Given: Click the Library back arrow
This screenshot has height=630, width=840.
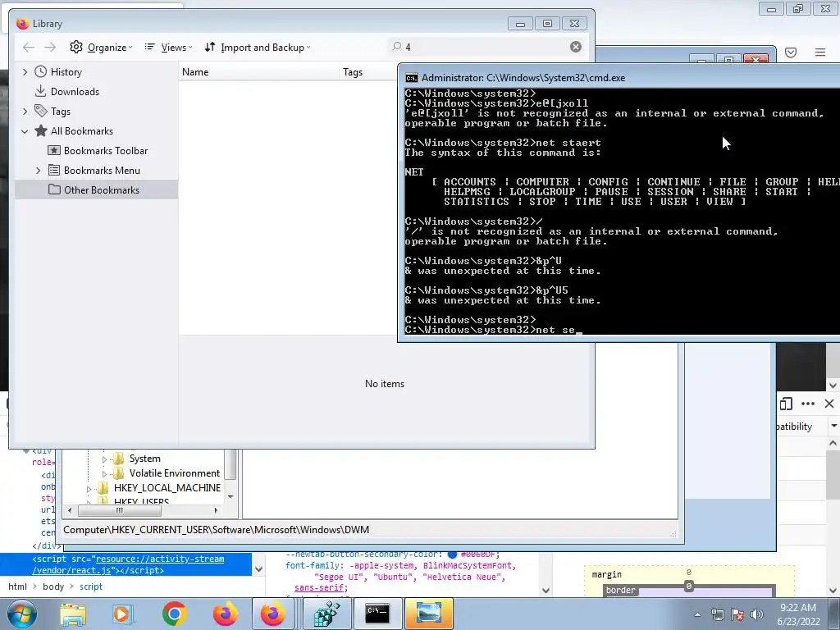Looking at the screenshot, I should tap(29, 47).
